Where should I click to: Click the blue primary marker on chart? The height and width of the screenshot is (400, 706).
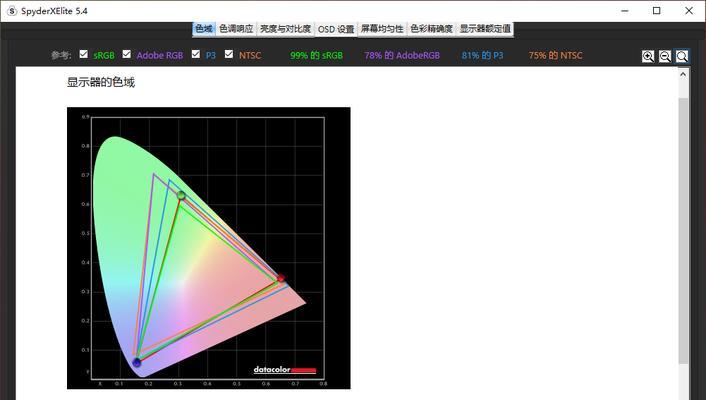pyautogui.click(x=137, y=362)
